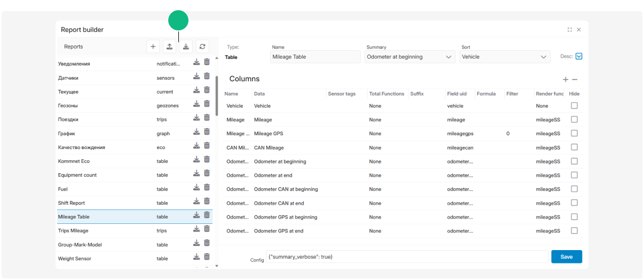Click Odometer GPS at beginning data cell
644x280 pixels.
(286, 217)
